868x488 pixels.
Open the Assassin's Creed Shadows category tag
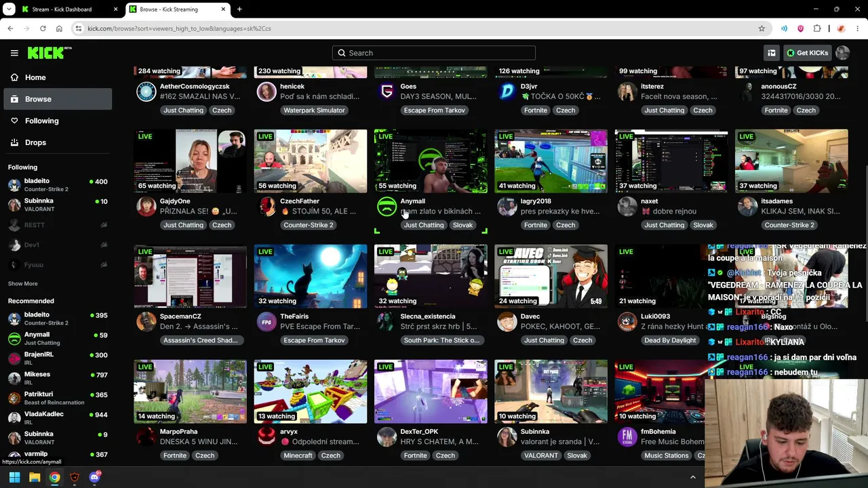click(x=200, y=340)
